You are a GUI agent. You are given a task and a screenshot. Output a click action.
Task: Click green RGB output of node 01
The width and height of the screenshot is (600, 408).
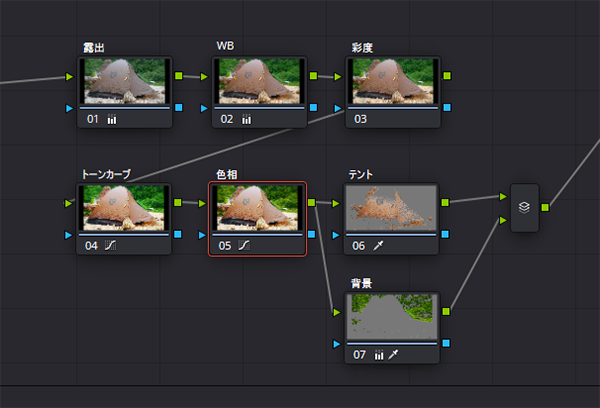[179, 76]
